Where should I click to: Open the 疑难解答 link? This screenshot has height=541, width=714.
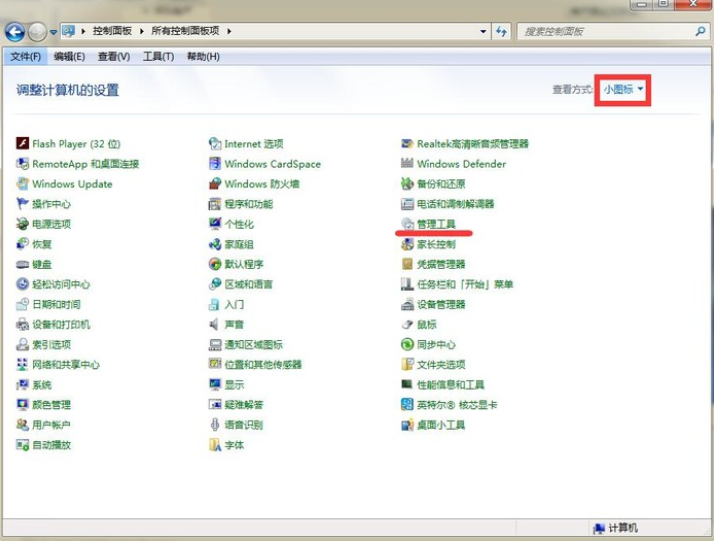(x=244, y=404)
